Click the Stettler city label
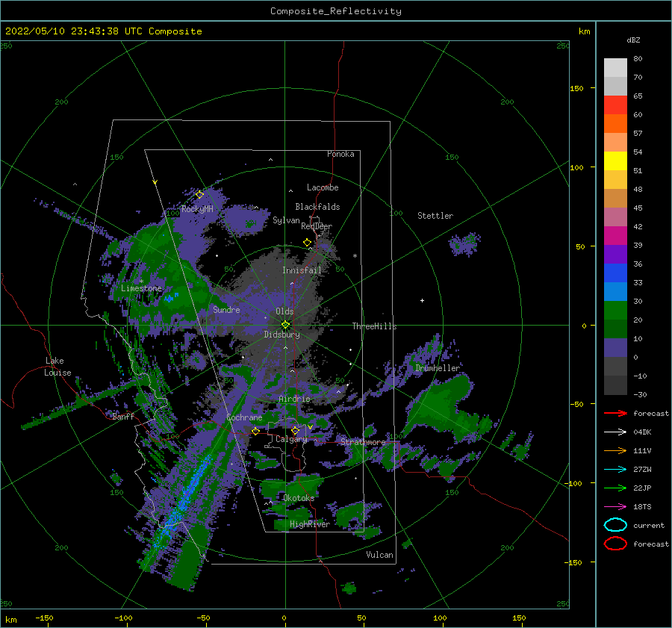 pos(435,216)
